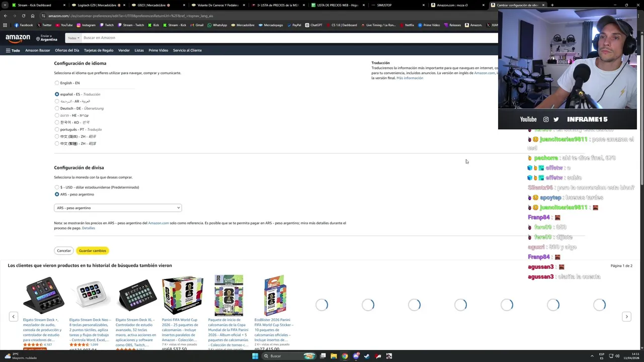Image resolution: width=644 pixels, height=362 pixels.
Task: Click the Cancelar button
Action: 64,250
